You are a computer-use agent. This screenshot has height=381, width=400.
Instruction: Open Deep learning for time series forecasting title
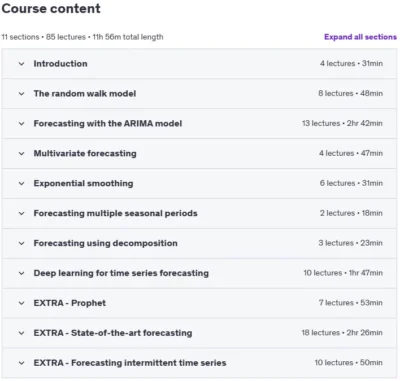(121, 273)
